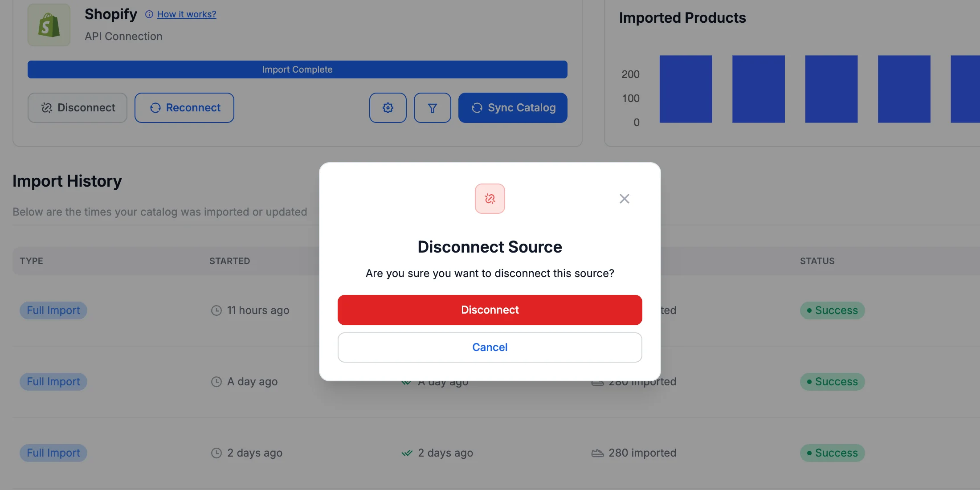Screen dimensions: 980x490
Task: Click the first bar in Imported Products chart
Action: point(686,89)
